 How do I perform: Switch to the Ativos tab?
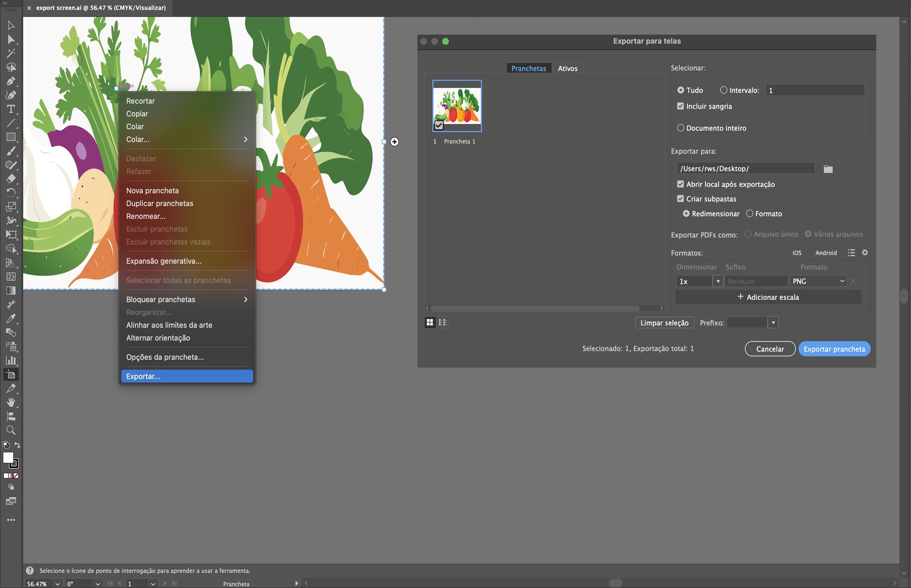568,68
